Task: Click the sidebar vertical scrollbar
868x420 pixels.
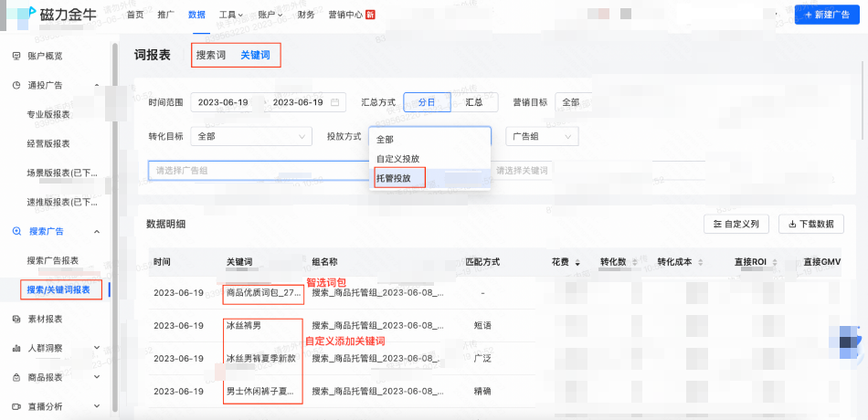Action: point(114,226)
